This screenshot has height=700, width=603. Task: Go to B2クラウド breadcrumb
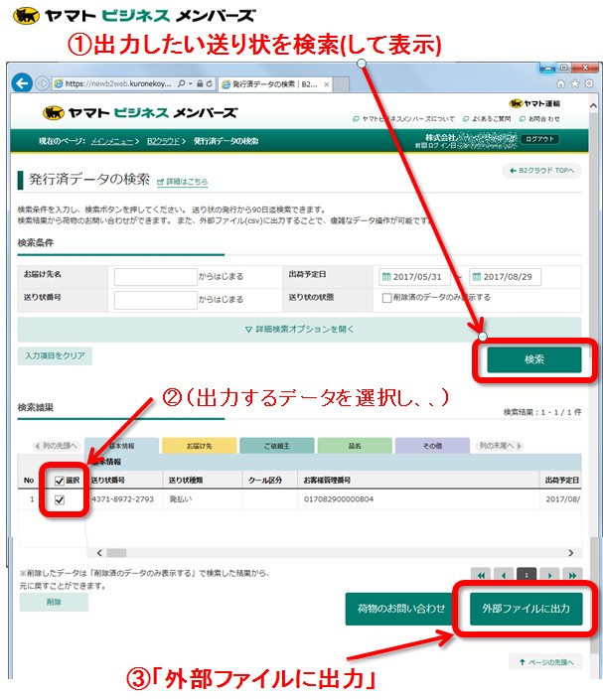[163, 141]
